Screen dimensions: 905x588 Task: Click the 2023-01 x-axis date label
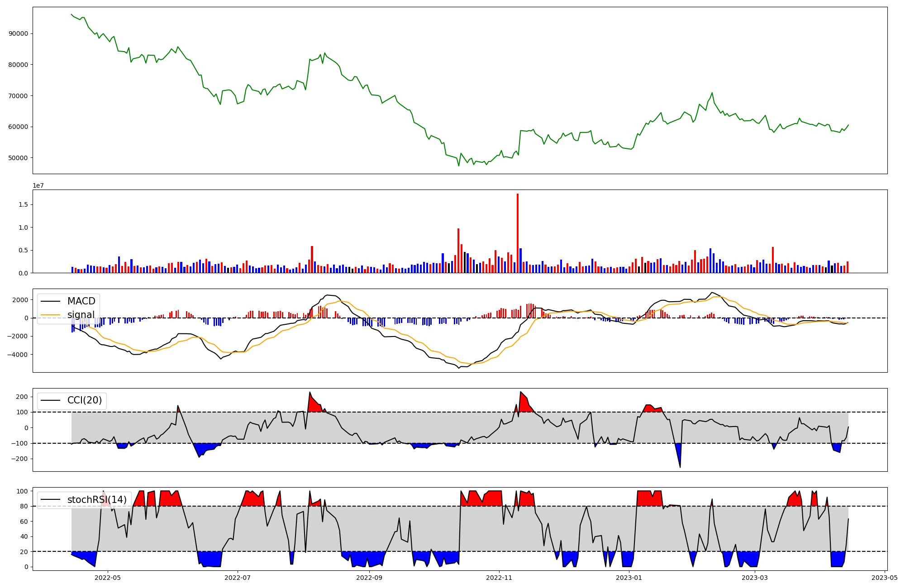tap(629, 578)
